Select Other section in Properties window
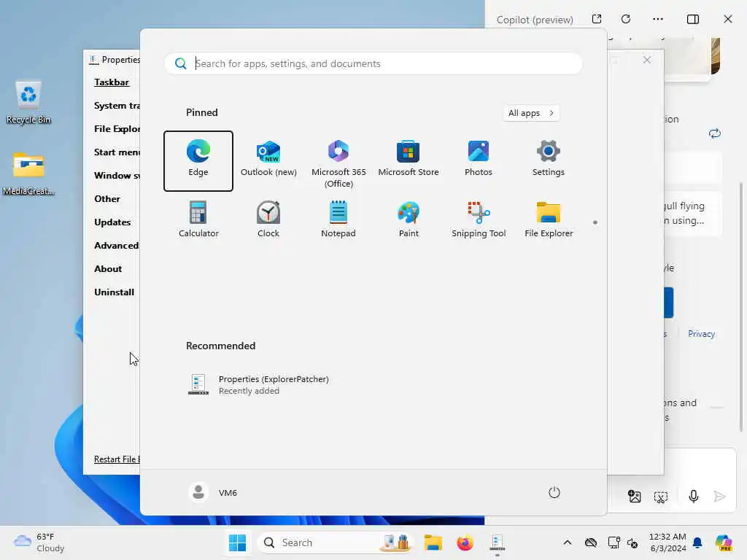The width and height of the screenshot is (747, 560). point(107,198)
